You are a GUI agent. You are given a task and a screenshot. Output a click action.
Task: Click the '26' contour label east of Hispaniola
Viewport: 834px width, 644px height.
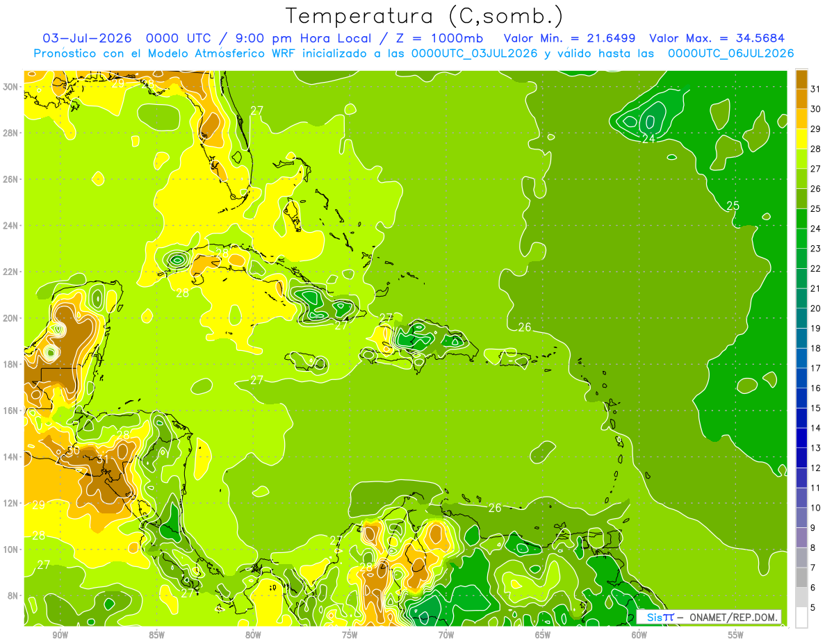[525, 327]
